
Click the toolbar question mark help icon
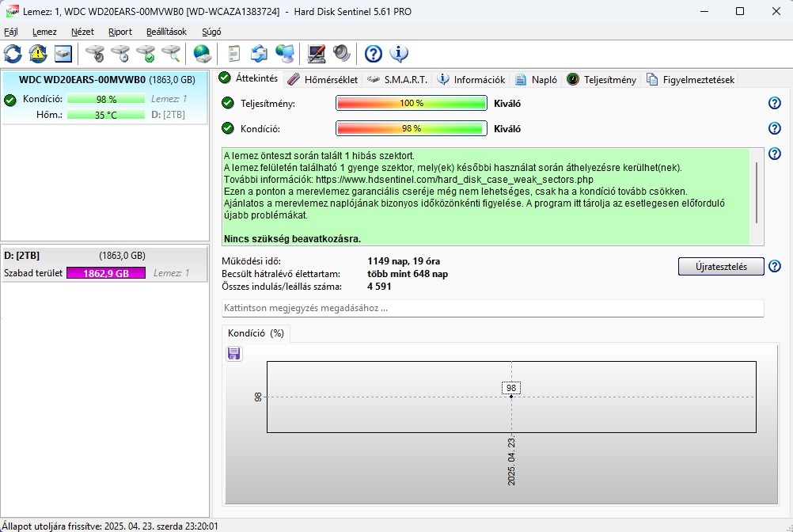click(x=374, y=54)
